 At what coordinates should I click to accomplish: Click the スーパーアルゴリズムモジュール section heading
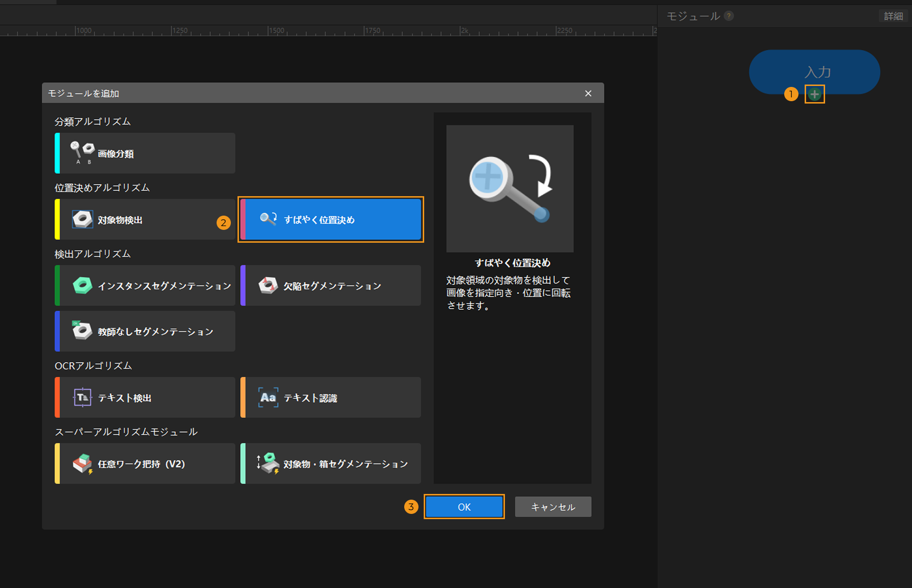126,432
